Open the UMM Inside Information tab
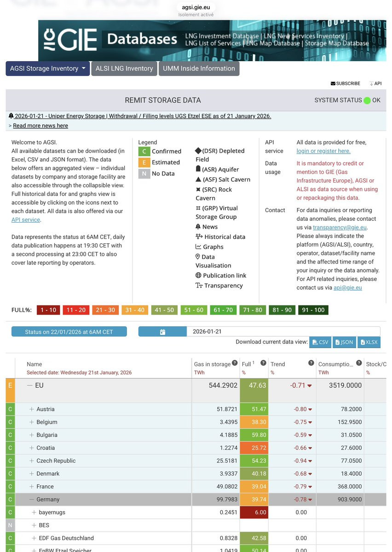Screen dimensions: 392x552 [199, 69]
